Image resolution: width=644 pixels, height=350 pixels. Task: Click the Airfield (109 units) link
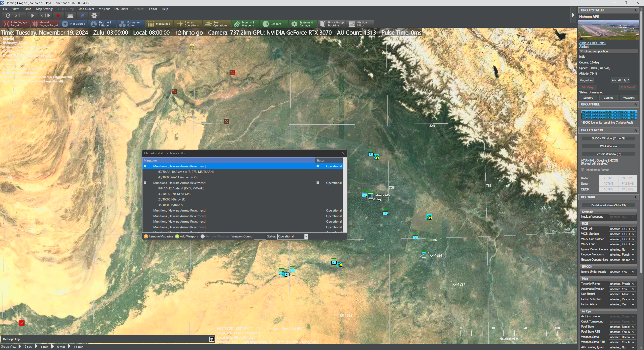coord(592,43)
